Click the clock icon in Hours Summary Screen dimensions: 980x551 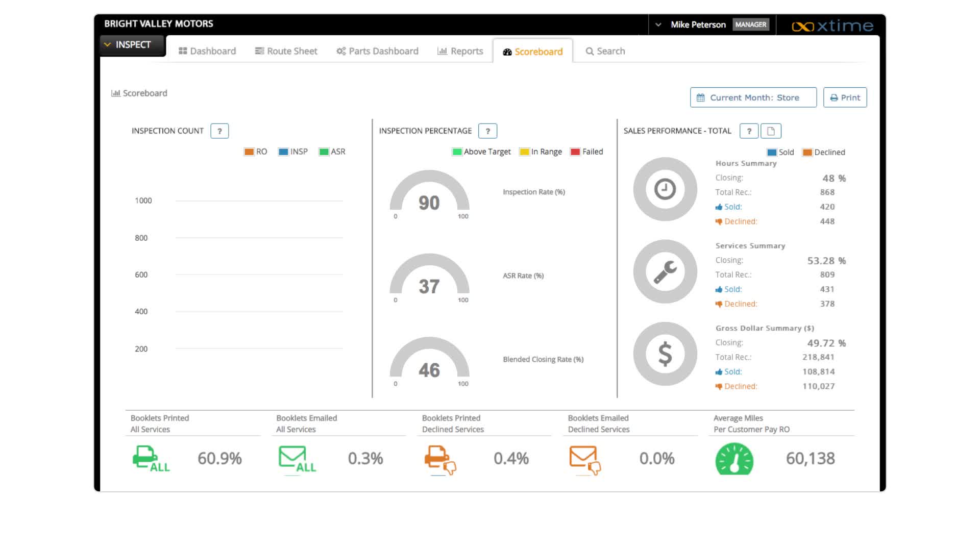(x=665, y=189)
